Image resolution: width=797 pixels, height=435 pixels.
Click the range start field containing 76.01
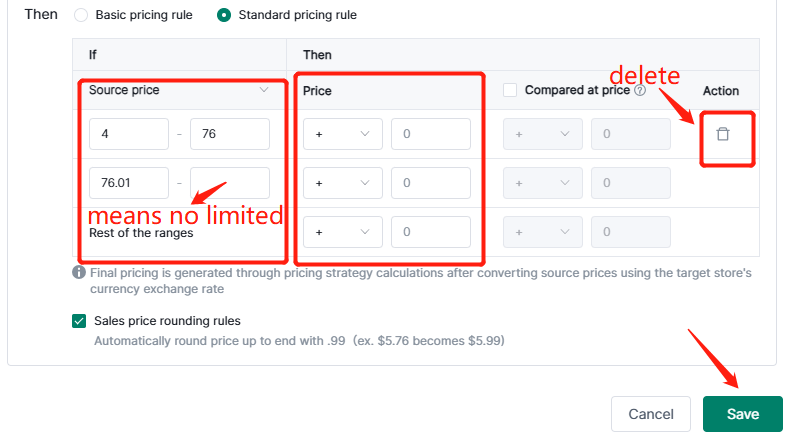(129, 183)
